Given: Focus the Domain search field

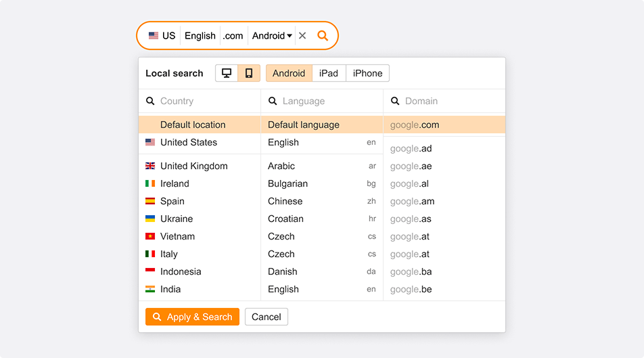Looking at the screenshot, I should coord(446,101).
